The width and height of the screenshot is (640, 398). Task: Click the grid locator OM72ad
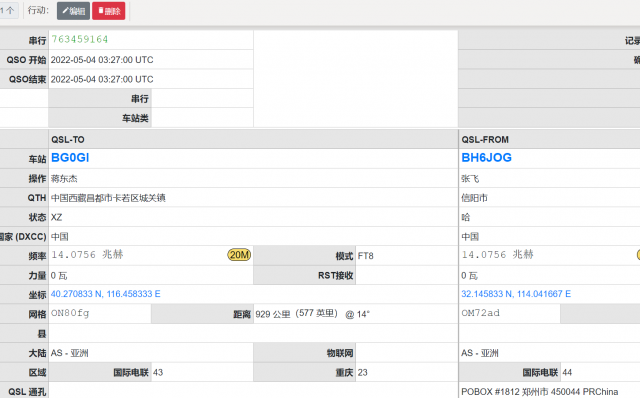(x=480, y=313)
